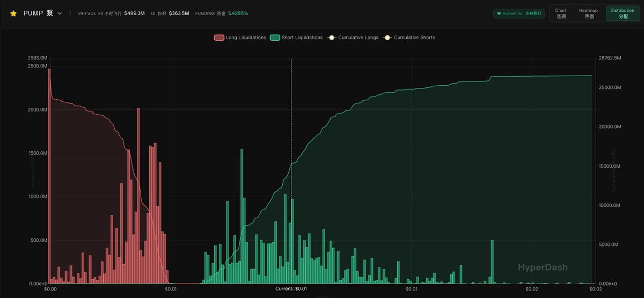The height and width of the screenshot is (298, 644).
Task: Click the yellow favorite star icon
Action: coord(13,13)
